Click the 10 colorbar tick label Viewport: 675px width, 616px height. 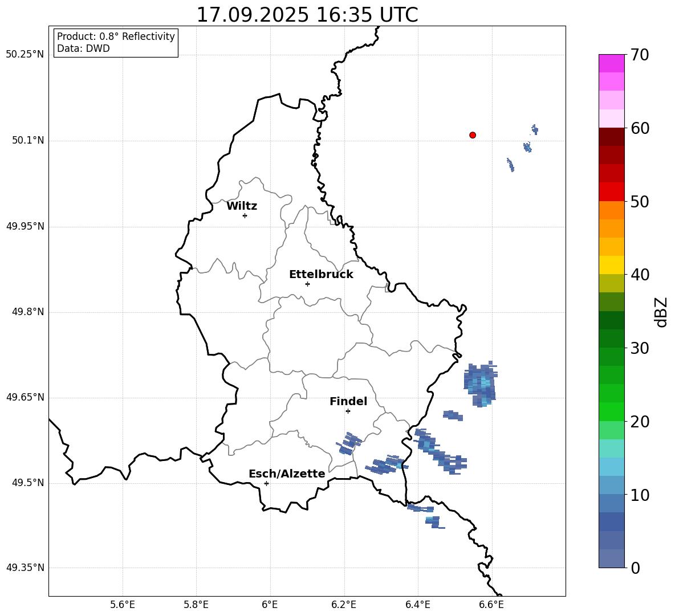click(640, 495)
